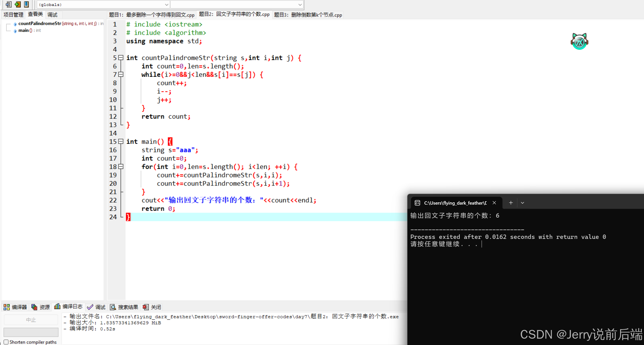Open the (globals) scope dropdown
This screenshot has height=345, width=644.
tap(166, 5)
